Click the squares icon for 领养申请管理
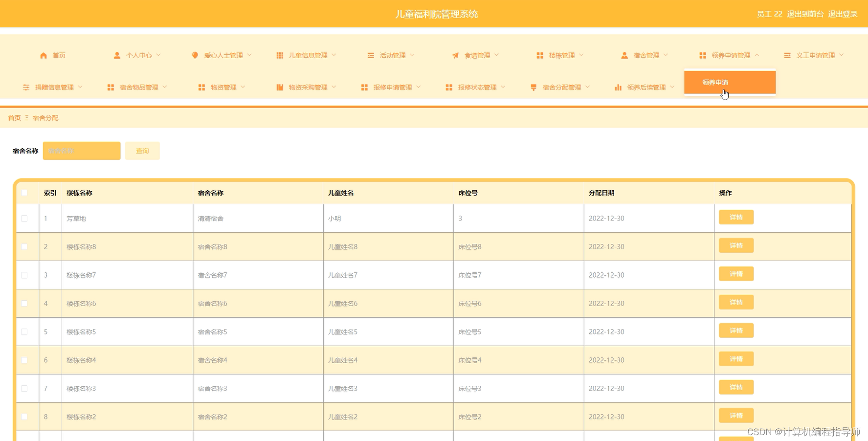The height and width of the screenshot is (441, 868). (703, 55)
